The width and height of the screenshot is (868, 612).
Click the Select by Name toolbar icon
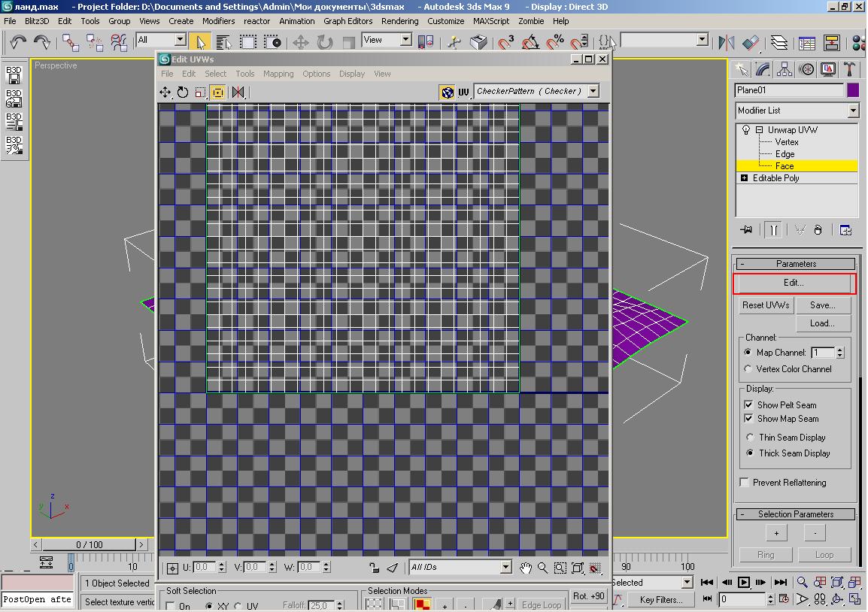point(224,41)
